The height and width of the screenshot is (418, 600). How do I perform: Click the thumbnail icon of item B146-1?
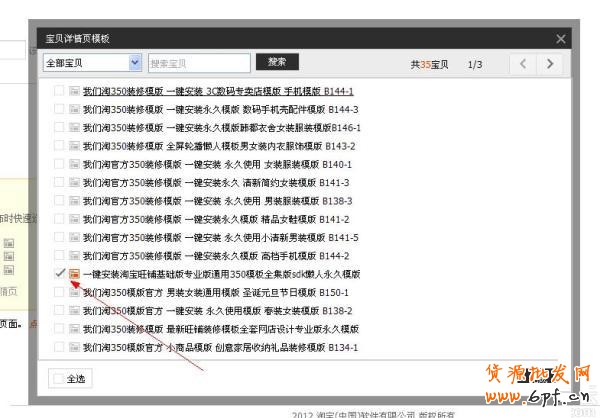73,128
